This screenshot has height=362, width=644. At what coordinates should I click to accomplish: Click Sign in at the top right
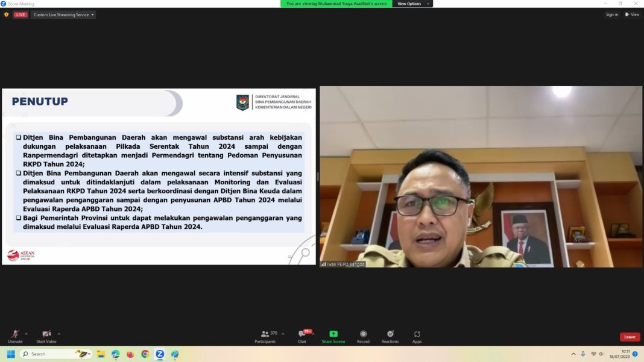pos(611,14)
